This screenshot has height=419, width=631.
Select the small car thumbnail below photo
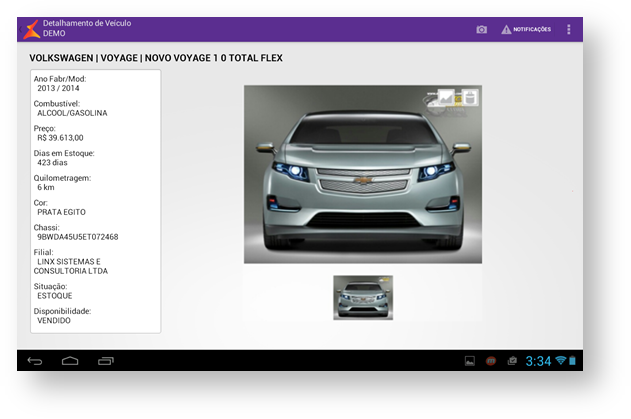tap(363, 297)
